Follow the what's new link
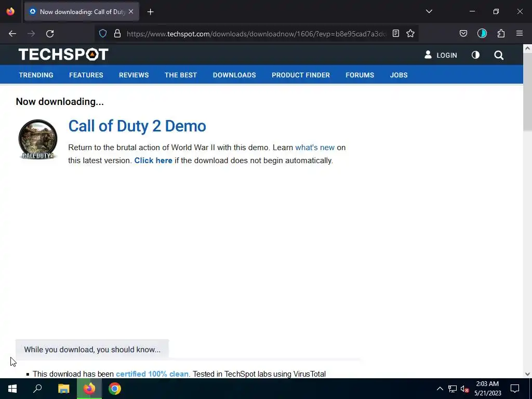The height and width of the screenshot is (399, 532). pos(315,148)
